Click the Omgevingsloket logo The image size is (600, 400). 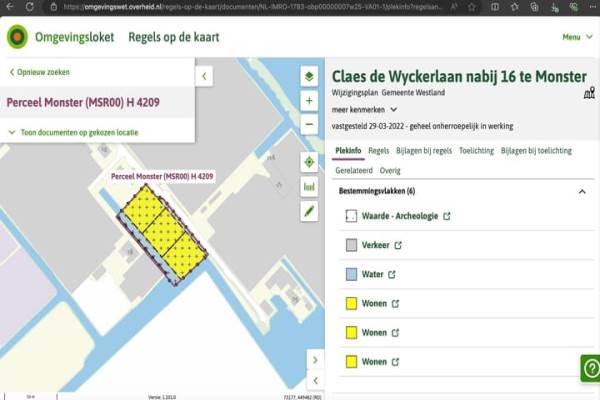(18, 37)
